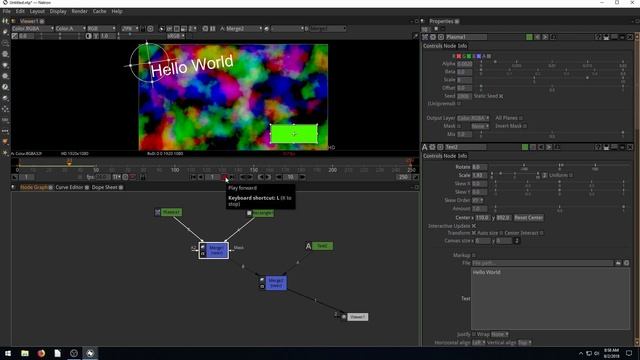
Task: Open the Layout menu
Action: coord(37,11)
